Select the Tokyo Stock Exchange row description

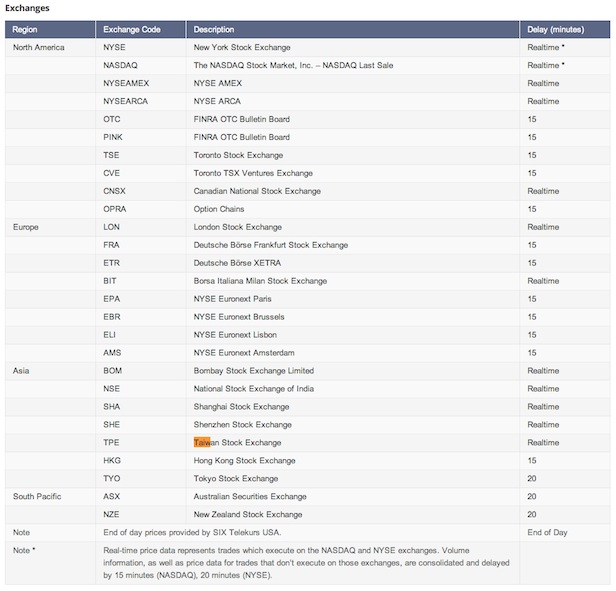point(236,479)
